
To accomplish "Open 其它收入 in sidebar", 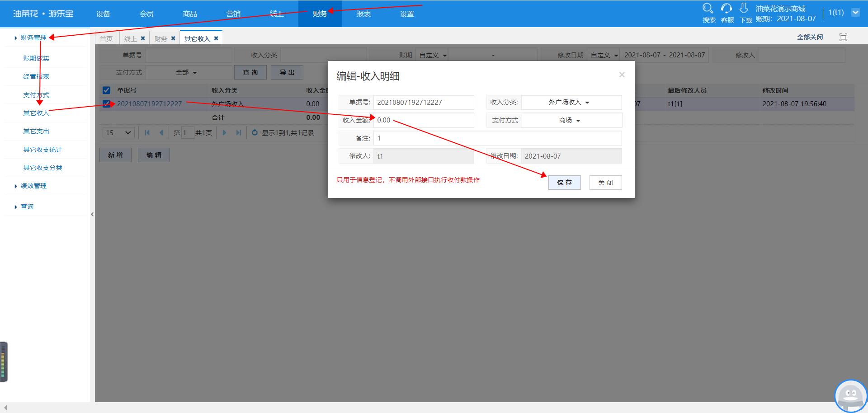I will point(36,113).
